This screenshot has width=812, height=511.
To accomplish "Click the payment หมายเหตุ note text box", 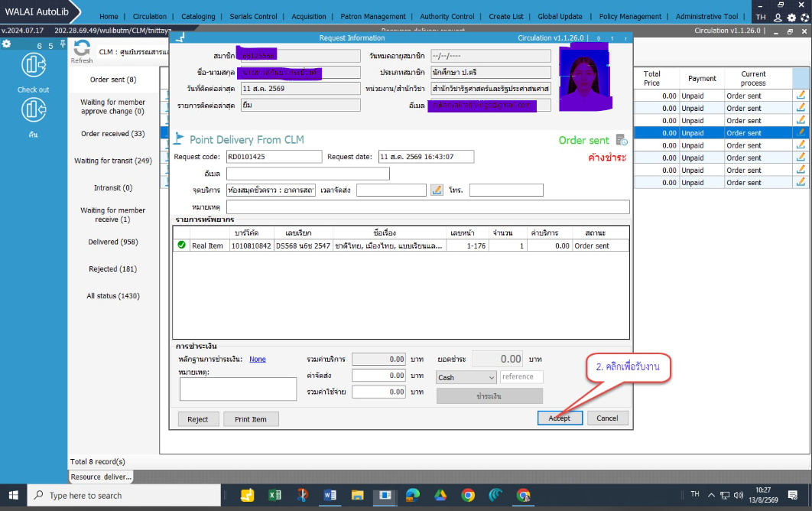I will coord(239,389).
